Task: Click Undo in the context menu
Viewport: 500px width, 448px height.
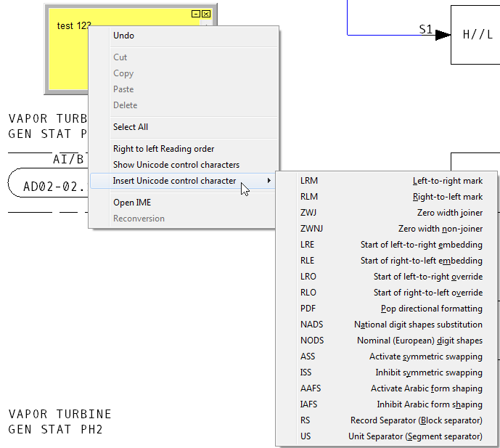Action: [x=184, y=36]
